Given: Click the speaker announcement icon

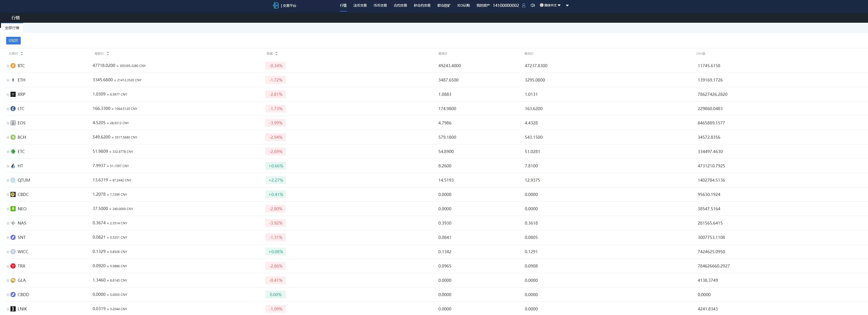Looking at the screenshot, I should point(532,5).
